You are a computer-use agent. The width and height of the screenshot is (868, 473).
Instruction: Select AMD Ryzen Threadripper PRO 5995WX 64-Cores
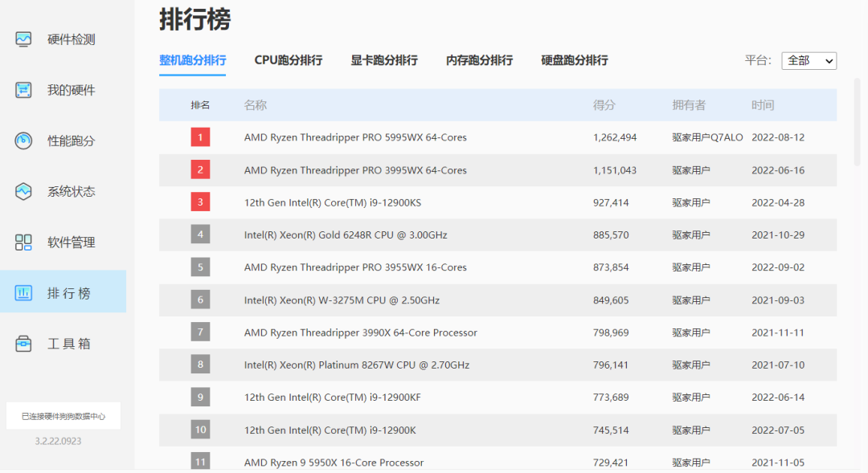click(355, 137)
